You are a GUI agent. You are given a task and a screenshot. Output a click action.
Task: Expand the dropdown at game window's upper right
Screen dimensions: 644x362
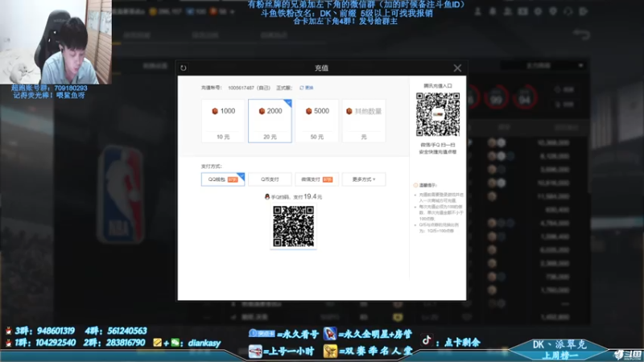click(543, 66)
